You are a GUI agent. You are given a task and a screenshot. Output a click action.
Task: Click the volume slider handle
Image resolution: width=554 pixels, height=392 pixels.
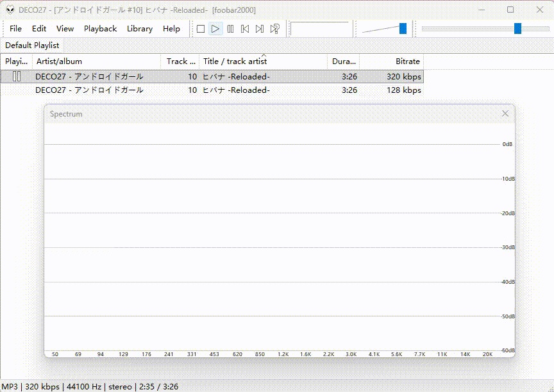click(403, 28)
